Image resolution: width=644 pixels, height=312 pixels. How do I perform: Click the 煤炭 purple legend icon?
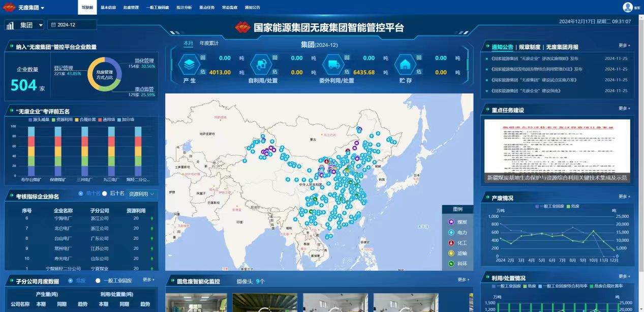[x=451, y=222]
